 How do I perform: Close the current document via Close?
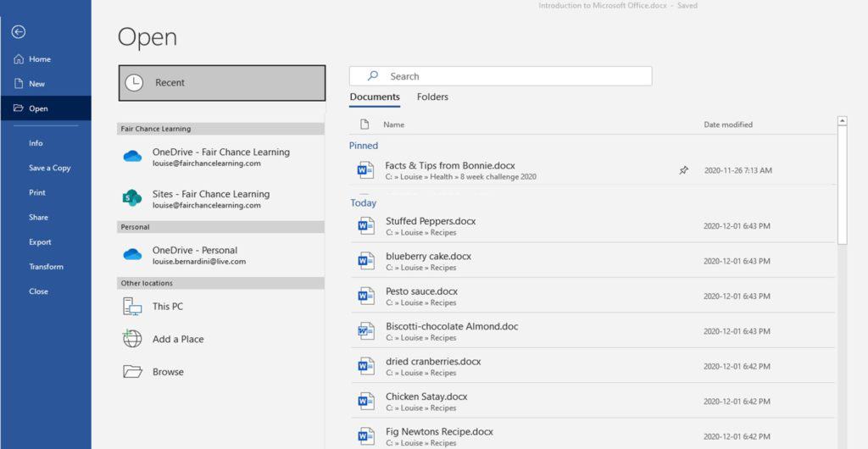point(38,291)
